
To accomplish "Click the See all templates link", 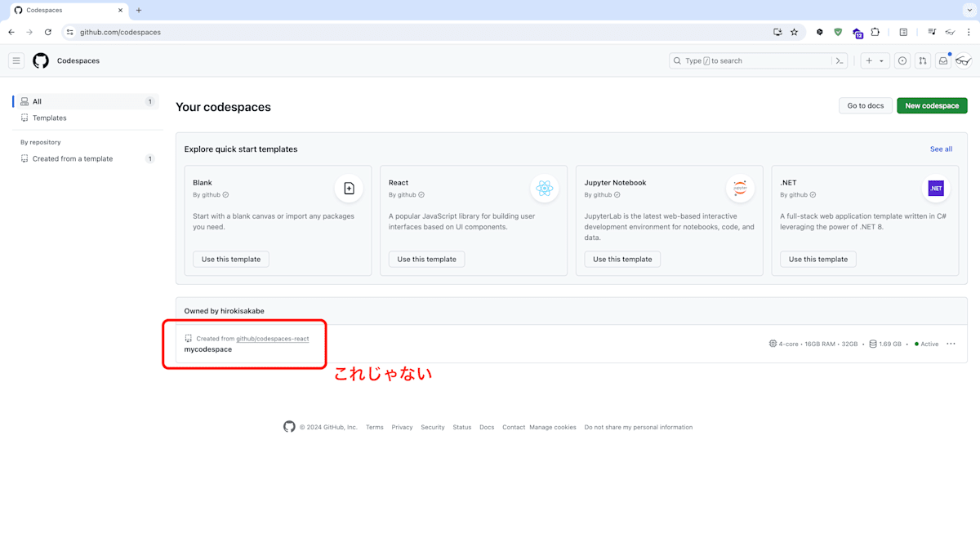I will coord(941,149).
